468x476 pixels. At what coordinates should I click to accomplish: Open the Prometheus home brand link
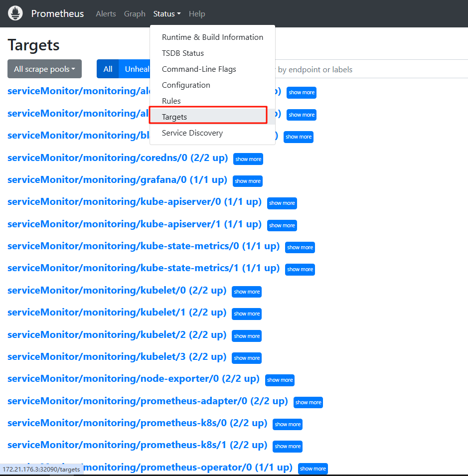tap(57, 13)
